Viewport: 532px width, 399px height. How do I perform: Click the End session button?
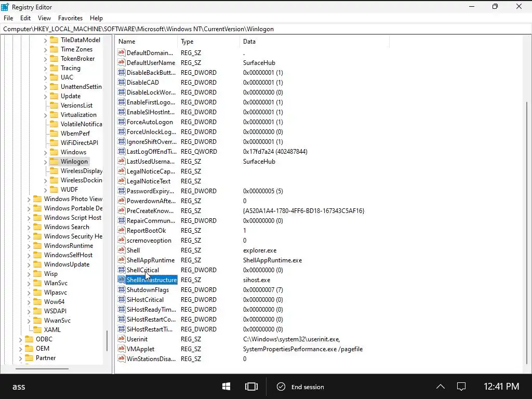click(301, 387)
